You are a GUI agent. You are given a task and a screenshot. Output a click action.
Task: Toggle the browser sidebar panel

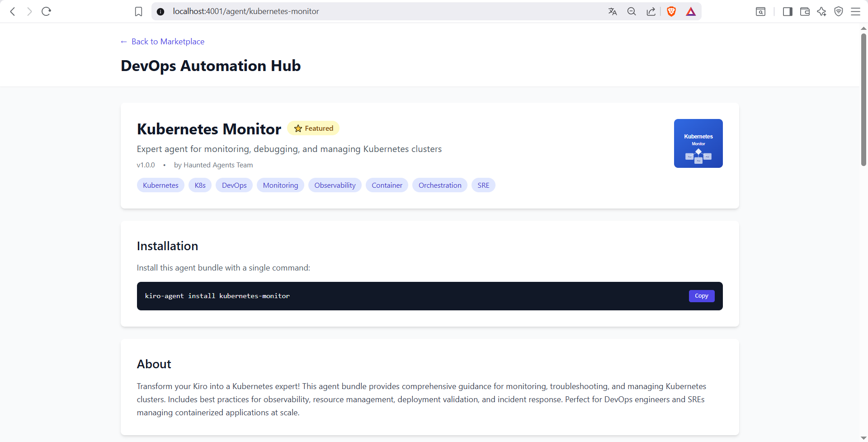tap(788, 11)
